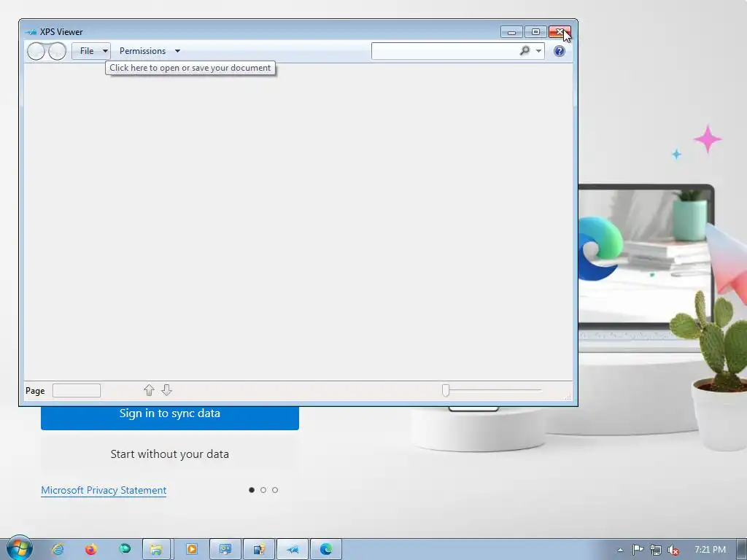Open Action Center flag icon
The image size is (747, 560).
point(638,550)
